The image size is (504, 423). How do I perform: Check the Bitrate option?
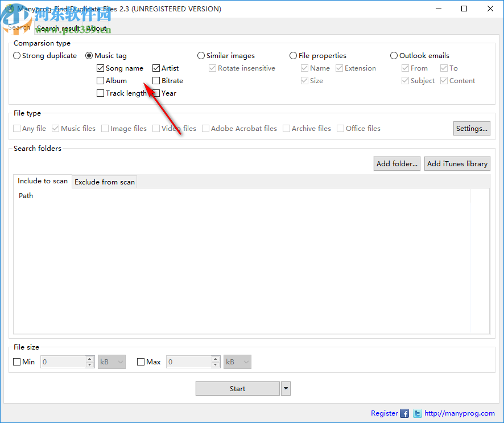coord(156,80)
